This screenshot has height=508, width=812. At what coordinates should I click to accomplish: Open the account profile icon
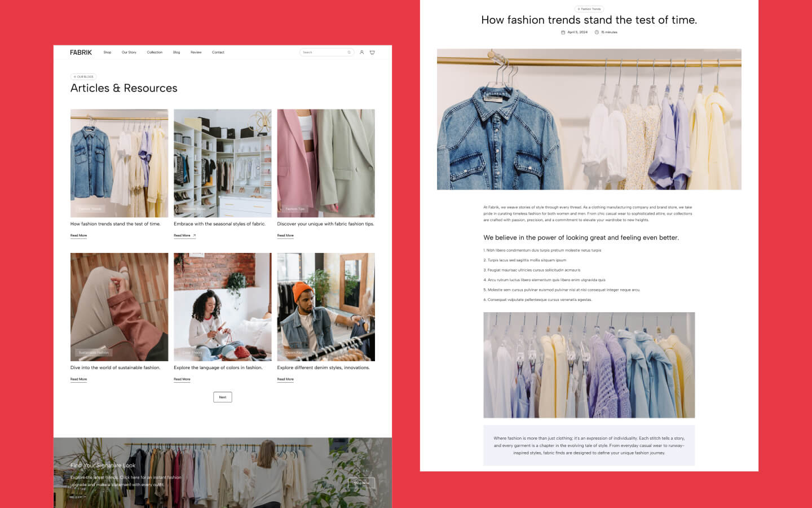(x=361, y=52)
